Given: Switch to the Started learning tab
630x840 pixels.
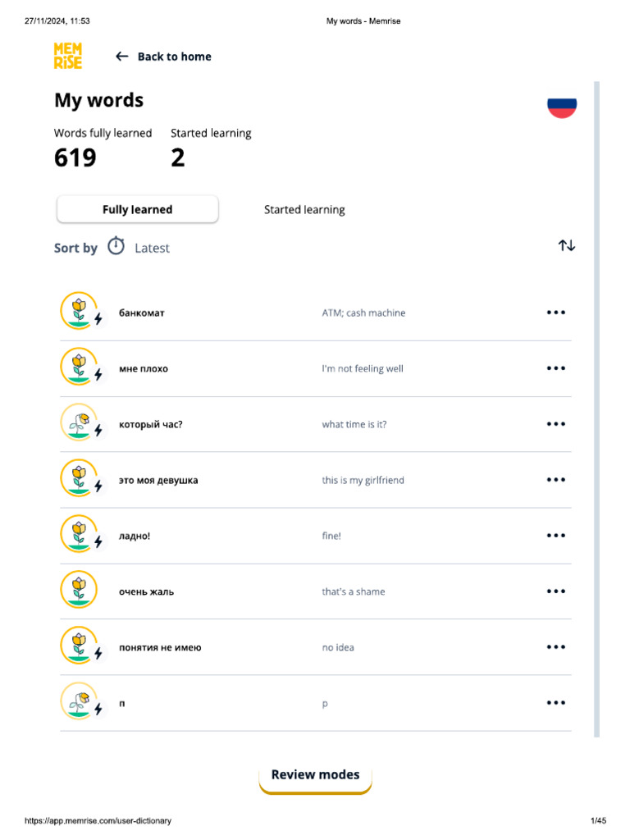Looking at the screenshot, I should pyautogui.click(x=304, y=209).
